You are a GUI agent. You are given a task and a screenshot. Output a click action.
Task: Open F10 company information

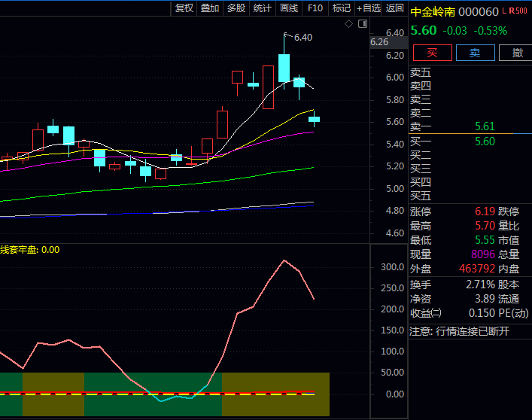[315, 8]
